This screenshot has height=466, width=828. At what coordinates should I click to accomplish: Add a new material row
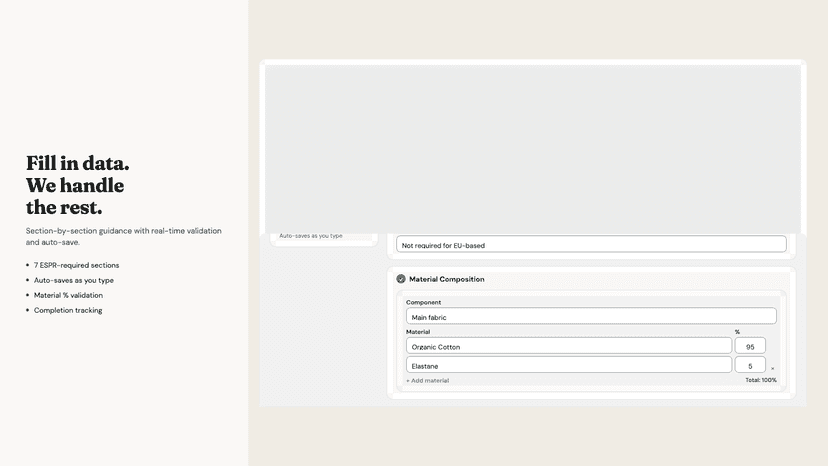427,380
